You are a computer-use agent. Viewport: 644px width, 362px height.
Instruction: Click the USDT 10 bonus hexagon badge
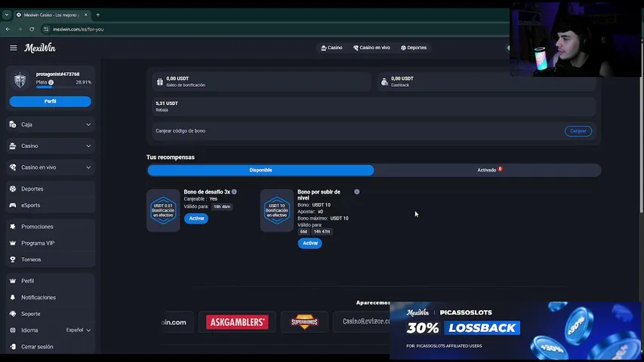(277, 210)
